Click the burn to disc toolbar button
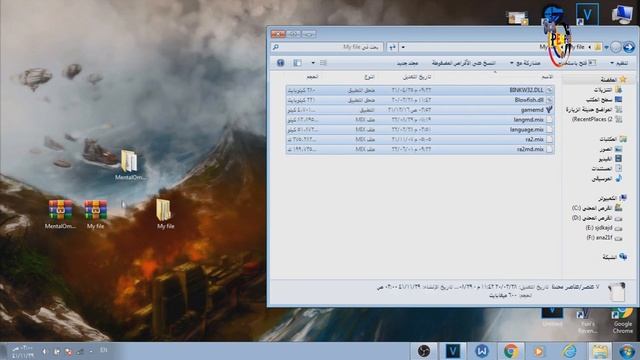Image resolution: width=640 pixels, height=360 pixels. pos(463,63)
